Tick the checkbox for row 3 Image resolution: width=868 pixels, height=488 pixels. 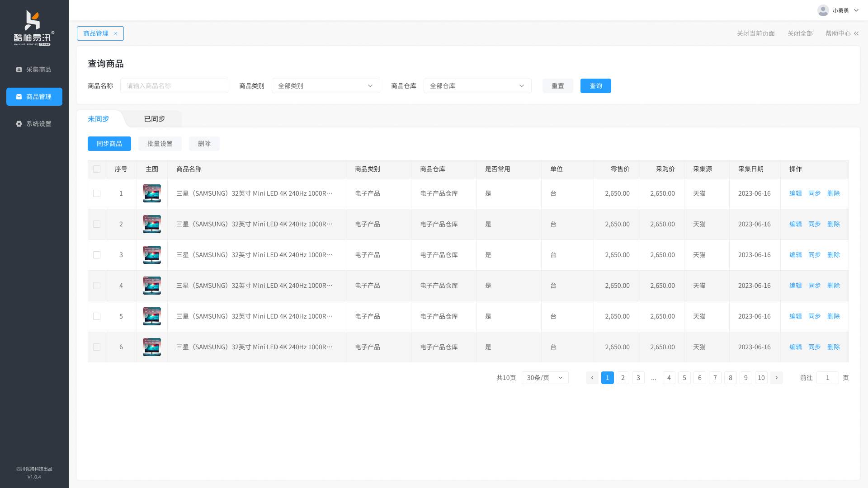pyautogui.click(x=97, y=255)
